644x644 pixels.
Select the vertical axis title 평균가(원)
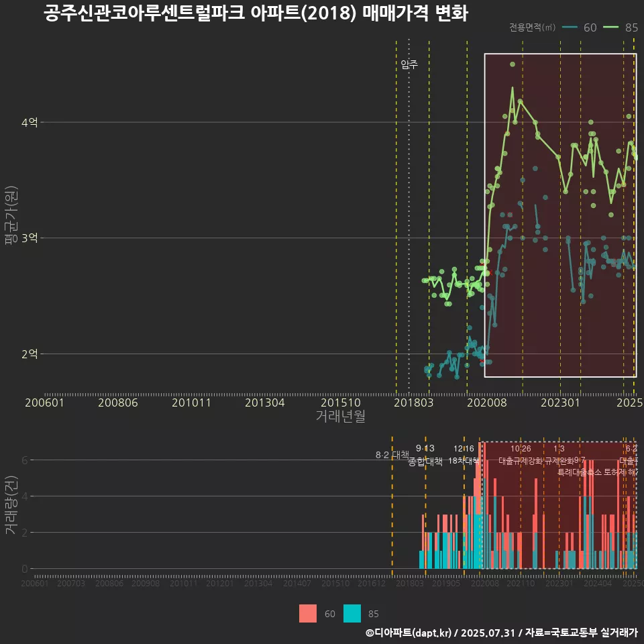[x=11, y=215]
